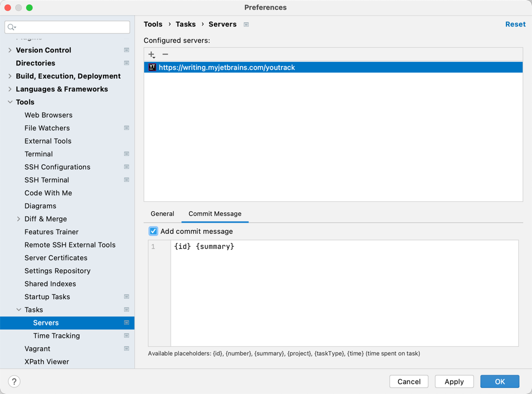532x394 pixels.
Task: Apply the current settings
Action: point(454,381)
